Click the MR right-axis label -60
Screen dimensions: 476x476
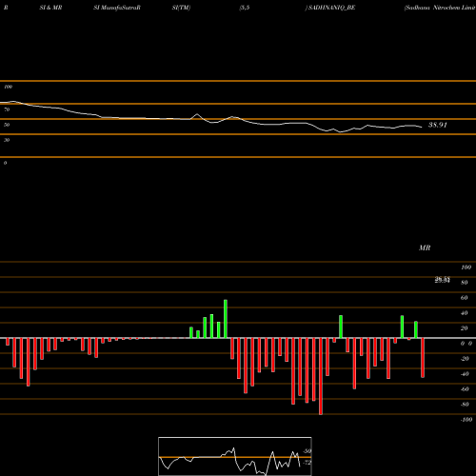click(465, 389)
